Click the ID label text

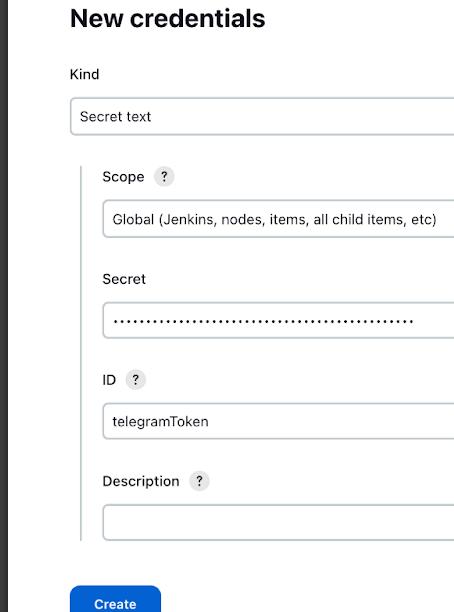tap(109, 380)
